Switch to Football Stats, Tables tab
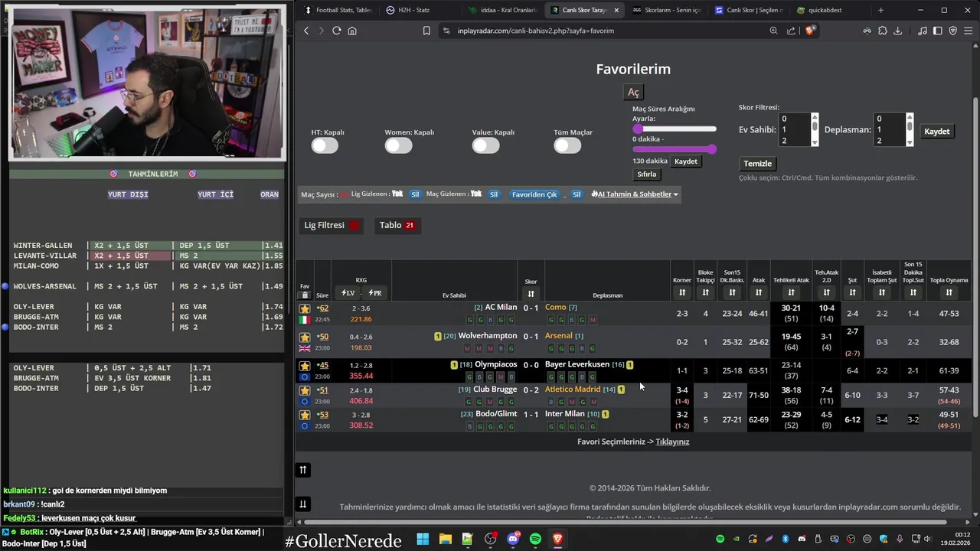Screen dimensions: 980x551 tap(338, 10)
